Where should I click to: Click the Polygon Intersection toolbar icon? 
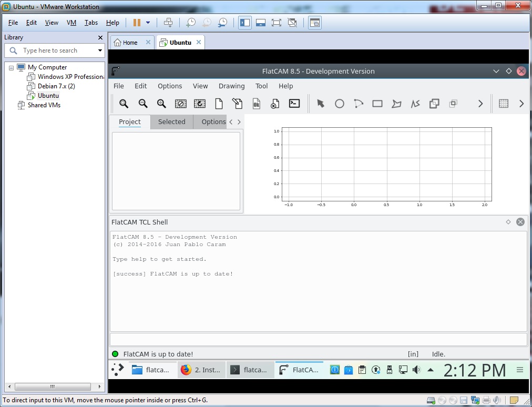(453, 103)
